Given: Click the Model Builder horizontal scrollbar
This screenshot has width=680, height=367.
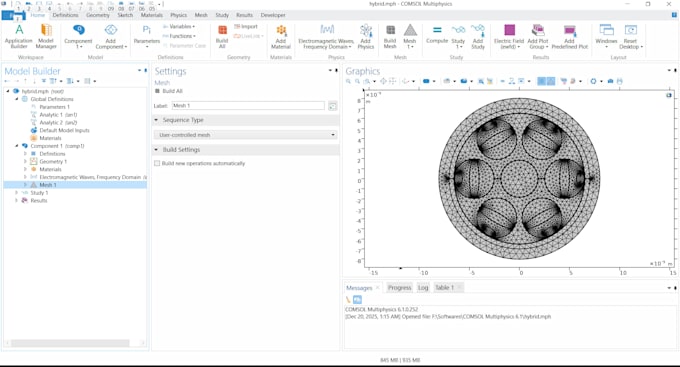Looking at the screenshot, I should [x=70, y=343].
